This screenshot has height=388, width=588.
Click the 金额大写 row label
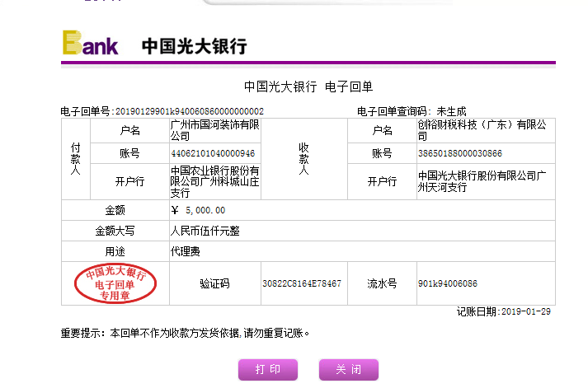115,231
